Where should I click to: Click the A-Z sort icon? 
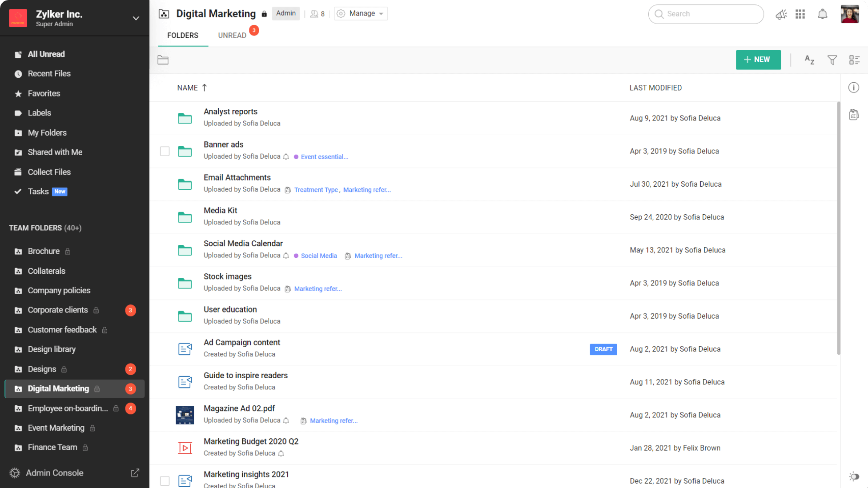pos(809,60)
